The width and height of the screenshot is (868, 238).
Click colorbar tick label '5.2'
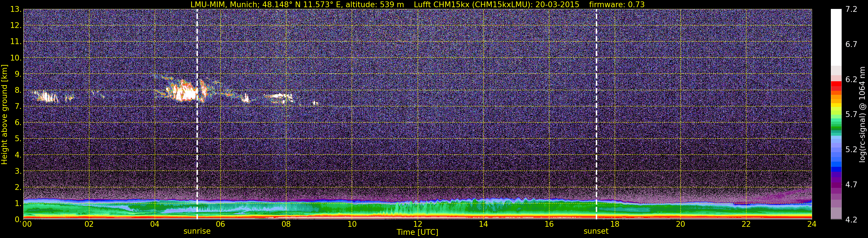[851, 149]
